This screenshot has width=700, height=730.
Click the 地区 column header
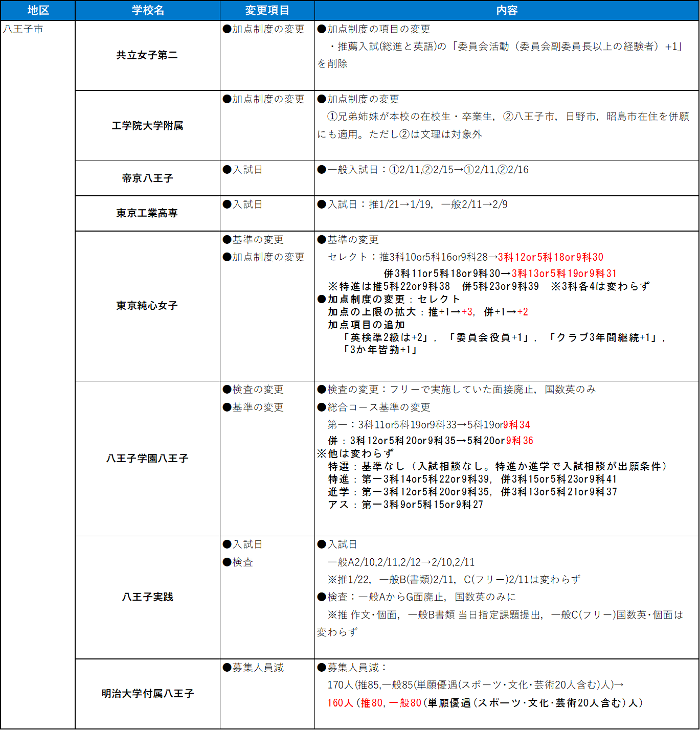[38, 10]
